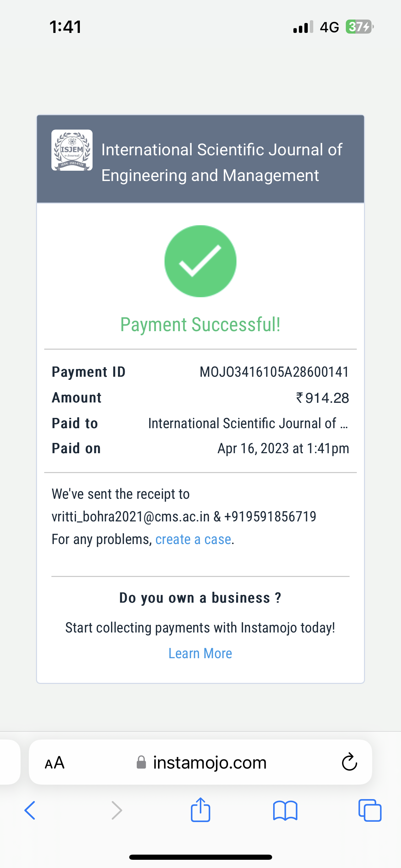Show all open Safari tabs
The height and width of the screenshot is (868, 401).
point(369,811)
